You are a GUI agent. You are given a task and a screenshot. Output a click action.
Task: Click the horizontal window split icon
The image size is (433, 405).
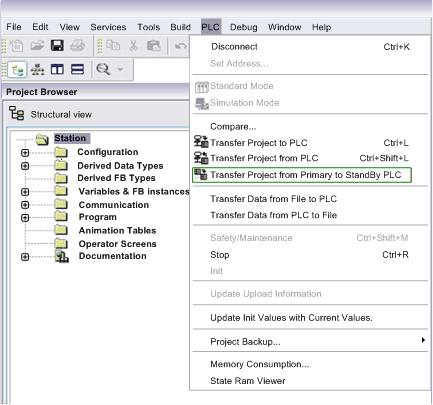77,70
